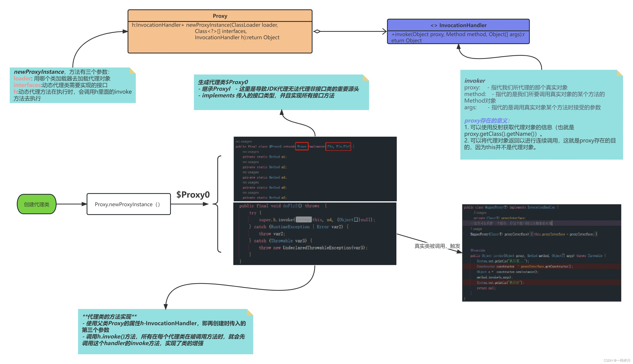Click the newProxyInstance method signature in Proxy box
The height and width of the screenshot is (364, 633).
point(205,31)
